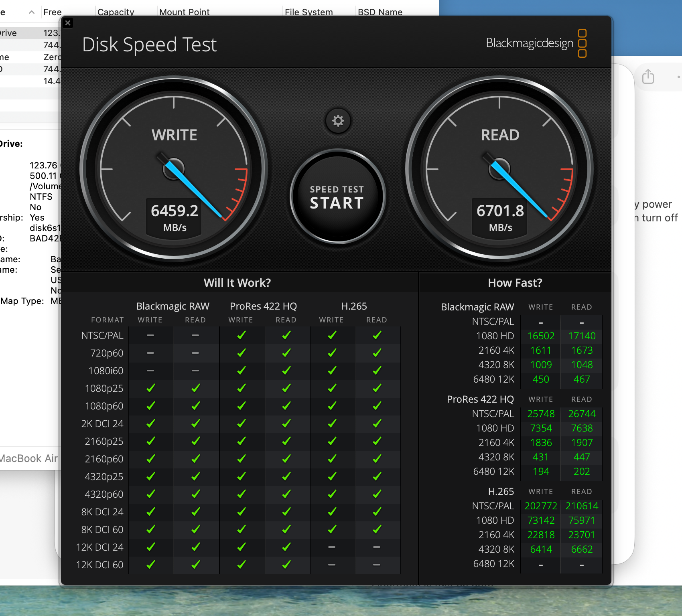The height and width of the screenshot is (616, 682).
Task: Click the Disk Speed Test title
Action: click(149, 45)
